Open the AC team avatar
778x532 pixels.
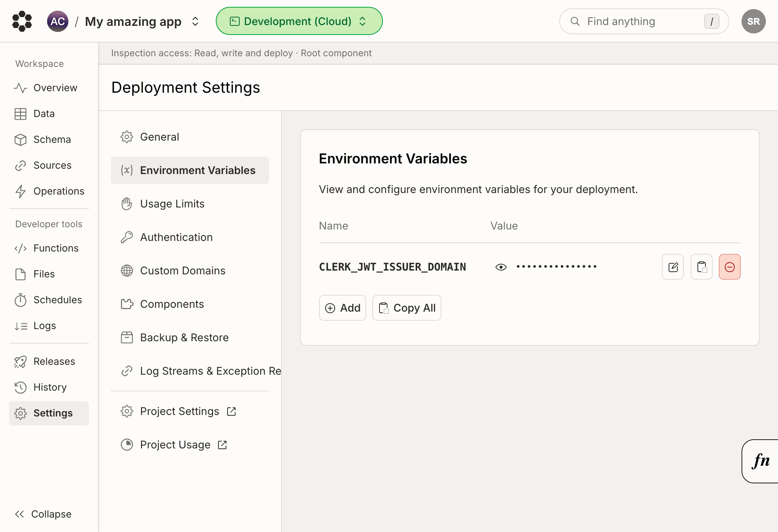tap(58, 21)
